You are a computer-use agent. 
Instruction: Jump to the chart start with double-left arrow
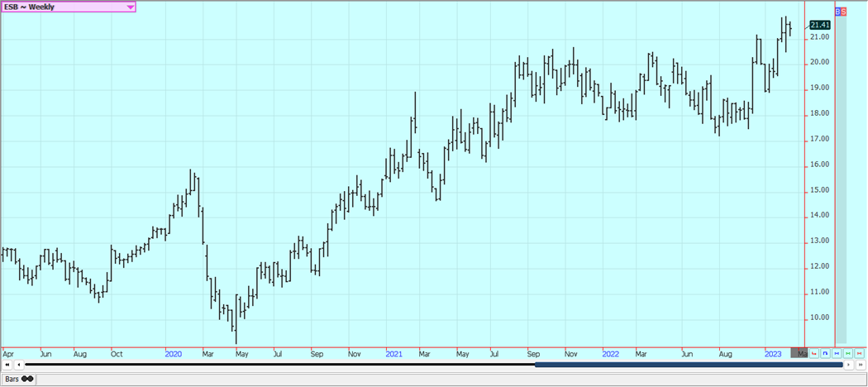coord(7,365)
